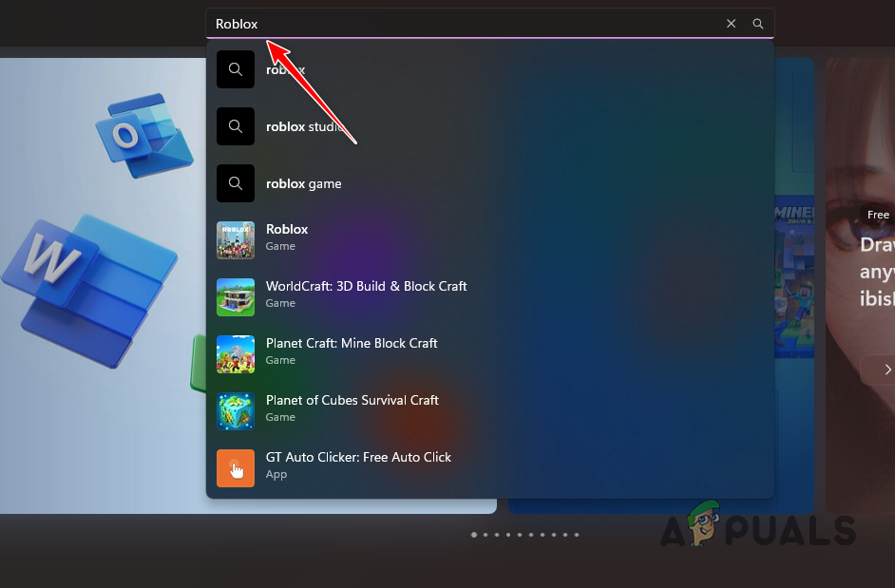Open Planet of Cubes Survival Craft result

[x=489, y=411]
